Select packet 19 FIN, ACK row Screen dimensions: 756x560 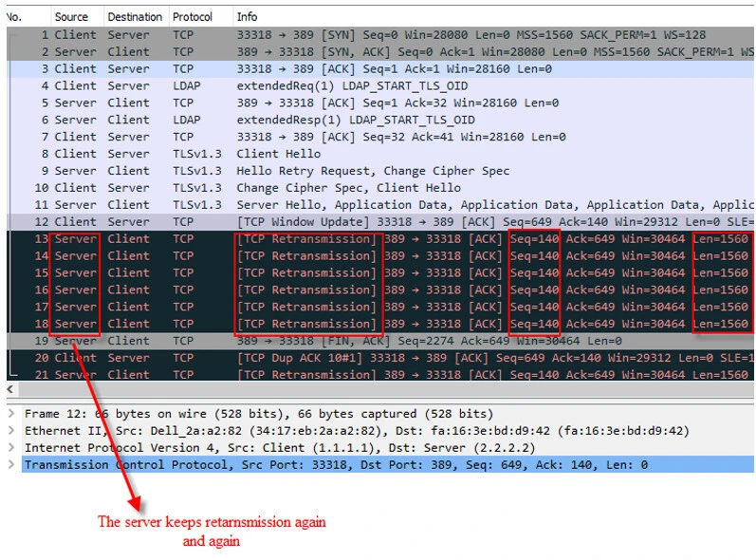point(379,341)
